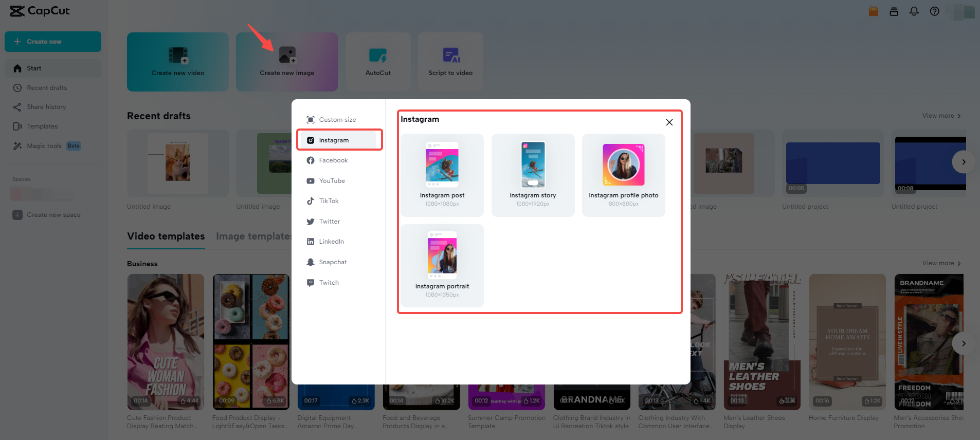Switch to the Video templates tab
This screenshot has height=440, width=980.
pos(166,236)
